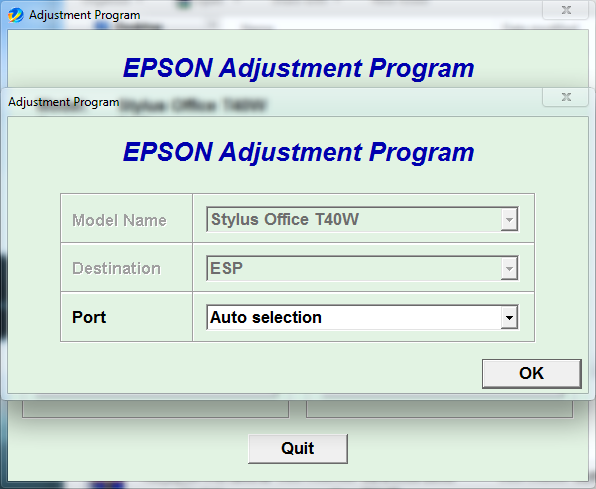The width and height of the screenshot is (596, 489).
Task: Open the Port dropdown arrow
Action: (x=509, y=317)
